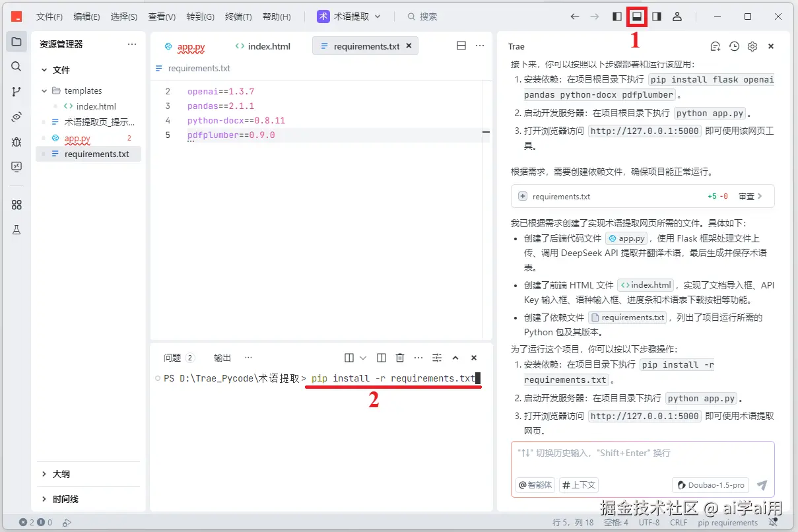
Task: Click 审查 review link on requirements.txt card
Action: click(750, 196)
